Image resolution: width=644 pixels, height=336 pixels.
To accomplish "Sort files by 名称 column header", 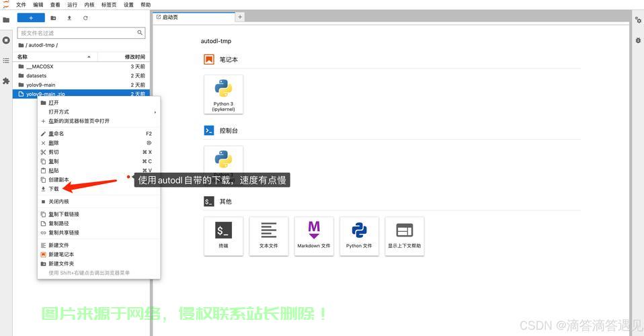I will pyautogui.click(x=23, y=57).
